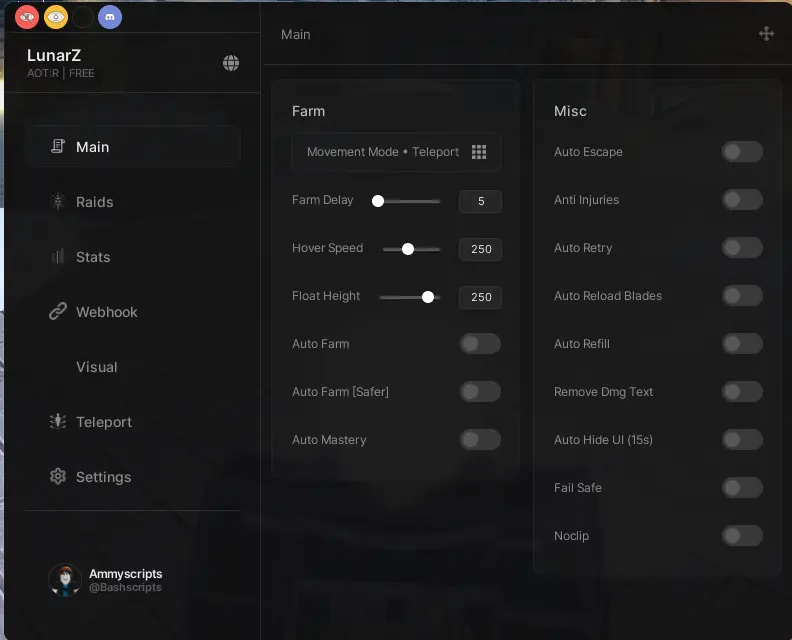792x640 pixels.
Task: Enable the Noclip switch
Action: pos(742,535)
